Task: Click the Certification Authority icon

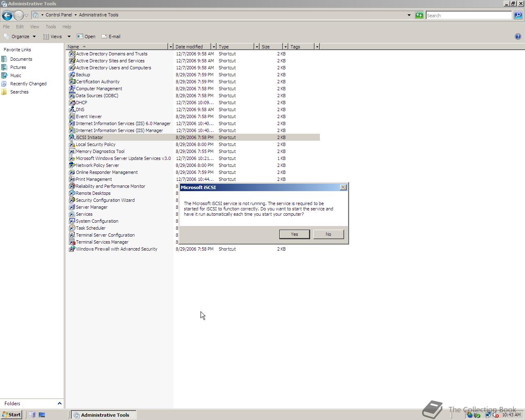Action: 72,82
